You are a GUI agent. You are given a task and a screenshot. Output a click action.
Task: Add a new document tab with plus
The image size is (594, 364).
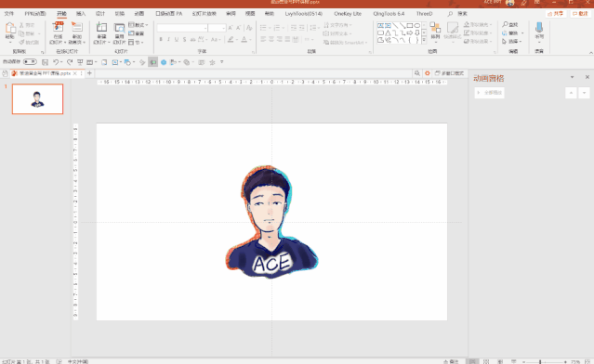(89, 73)
